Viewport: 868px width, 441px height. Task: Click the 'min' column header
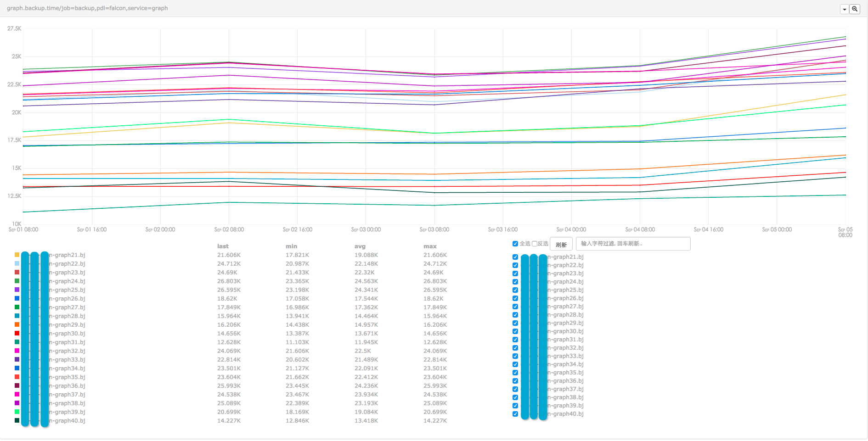pos(291,246)
